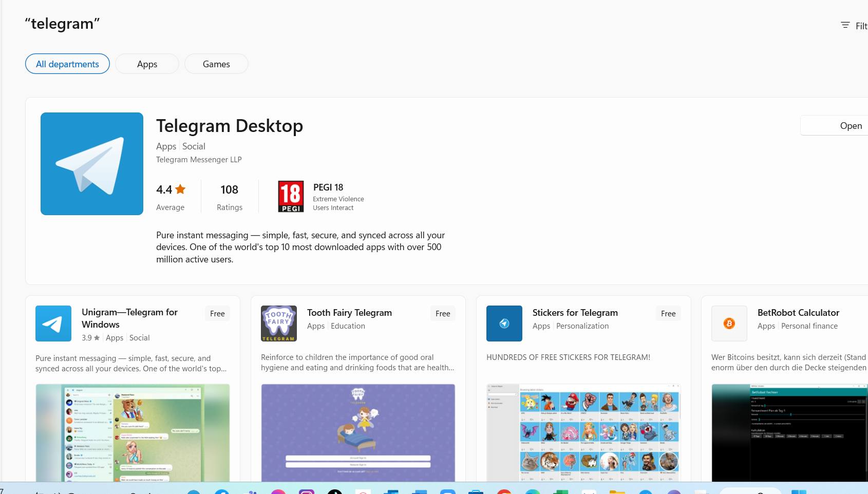The width and height of the screenshot is (868, 494).
Task: Click Free button on Tooth Fairy Telegram
Action: click(443, 314)
